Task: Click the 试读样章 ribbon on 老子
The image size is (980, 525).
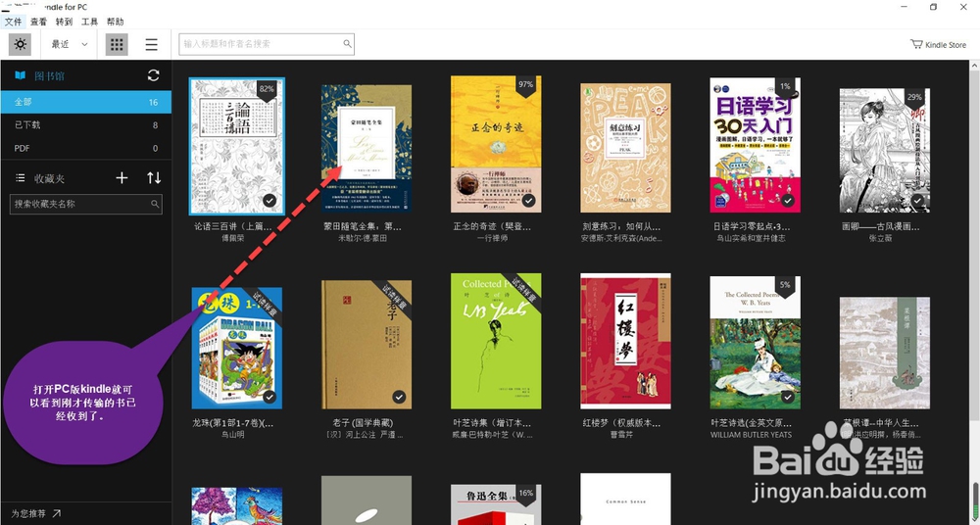Action: click(x=396, y=296)
